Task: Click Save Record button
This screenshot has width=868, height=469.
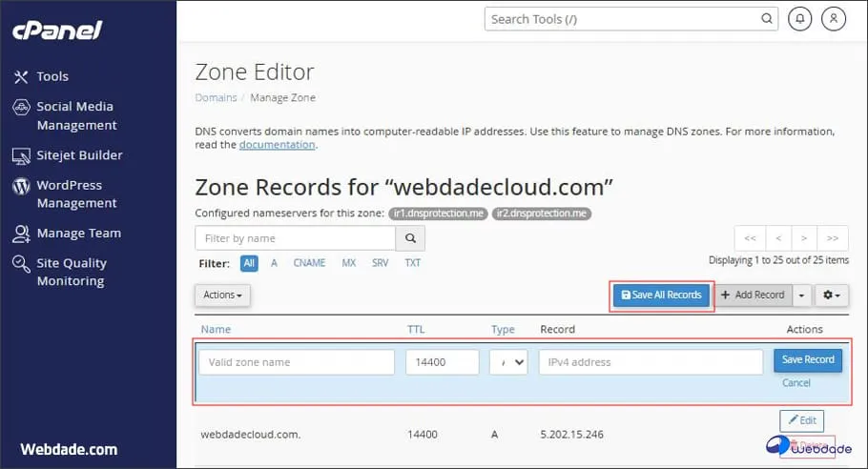Action: pyautogui.click(x=808, y=360)
